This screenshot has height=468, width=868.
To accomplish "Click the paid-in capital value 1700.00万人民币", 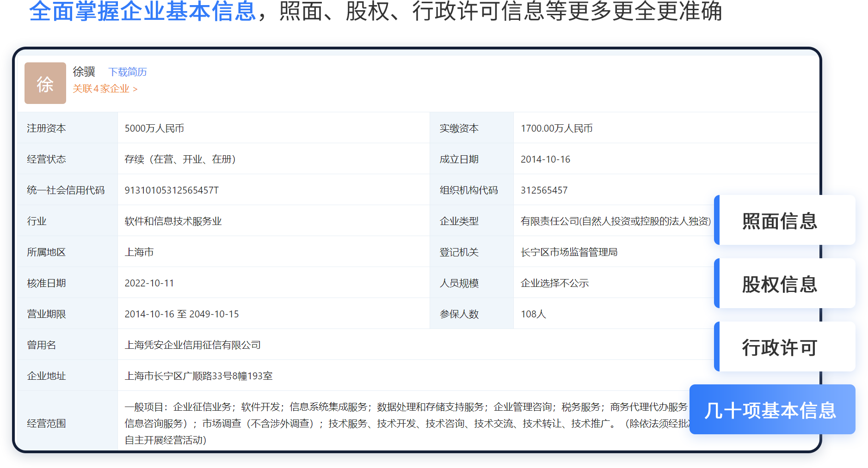I will pyautogui.click(x=556, y=128).
